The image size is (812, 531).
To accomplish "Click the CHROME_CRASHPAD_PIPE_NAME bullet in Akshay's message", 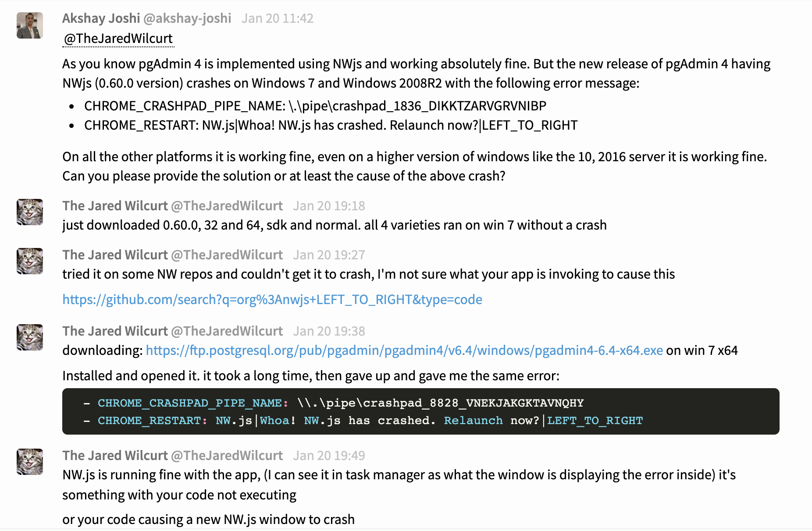I will point(315,106).
